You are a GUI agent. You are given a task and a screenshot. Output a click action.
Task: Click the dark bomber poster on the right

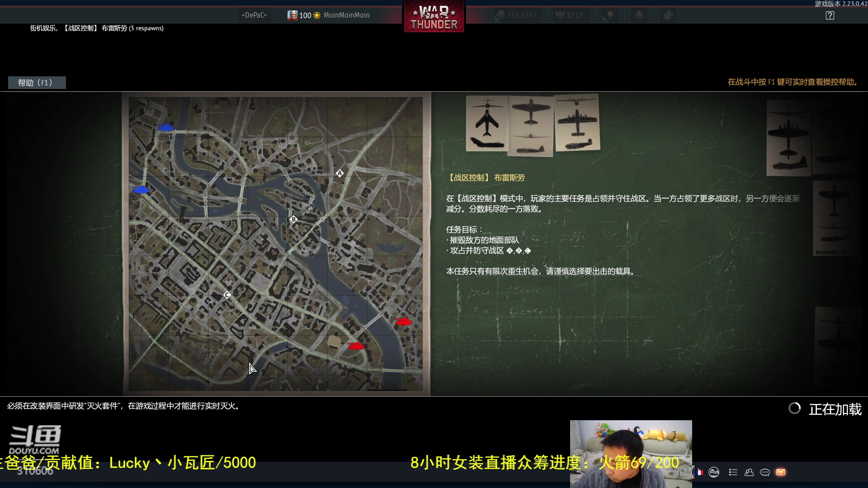(x=788, y=137)
